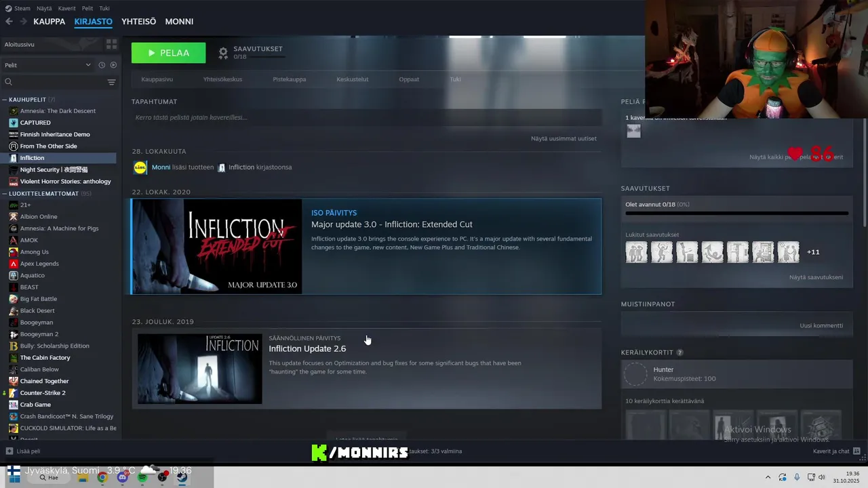The image size is (868, 488).
Task: Click the plus icon for Lisää peli
Action: point(9,451)
